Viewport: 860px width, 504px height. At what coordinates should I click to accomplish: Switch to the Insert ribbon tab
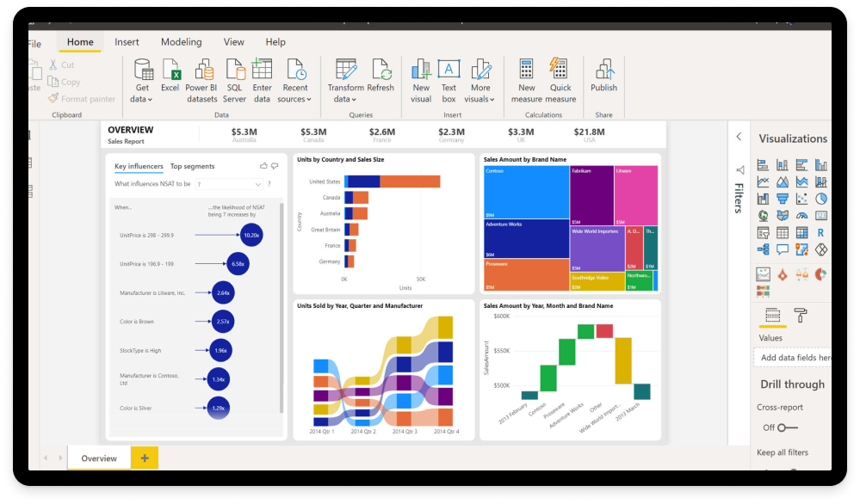[x=127, y=42]
